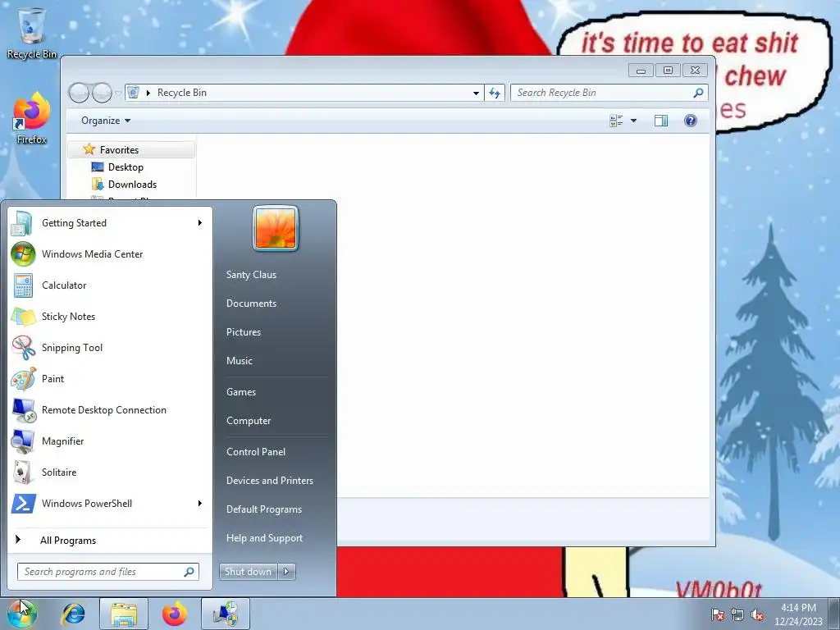Open Help and Support

coord(264,538)
